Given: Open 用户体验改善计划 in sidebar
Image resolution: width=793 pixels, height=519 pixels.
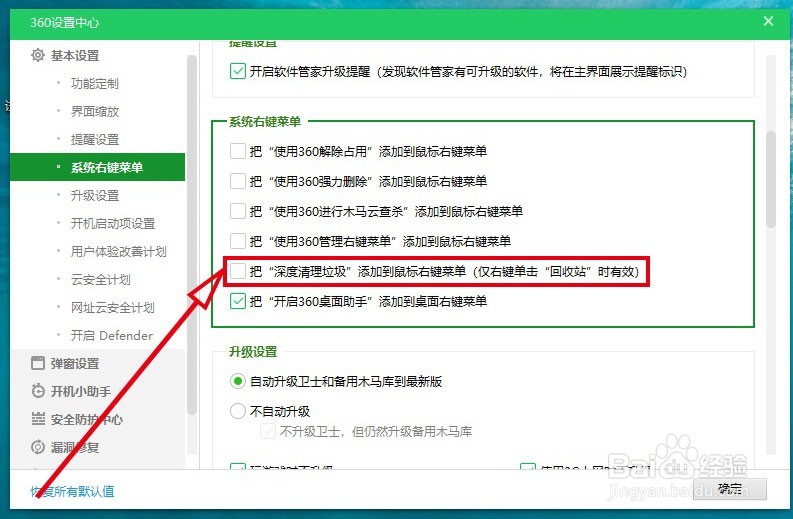Looking at the screenshot, I should pyautogui.click(x=118, y=251).
